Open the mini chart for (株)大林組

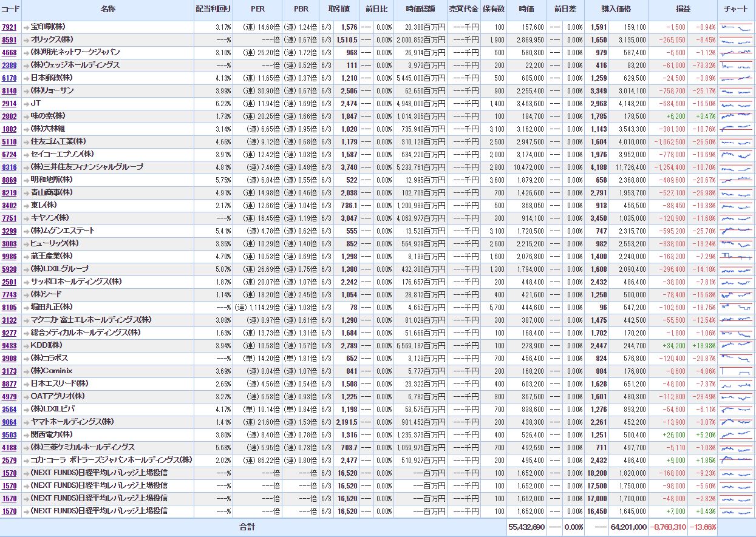[x=735, y=129]
